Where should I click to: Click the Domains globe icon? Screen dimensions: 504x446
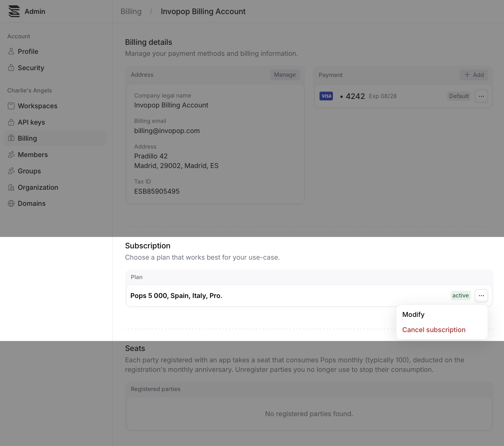pos(11,203)
